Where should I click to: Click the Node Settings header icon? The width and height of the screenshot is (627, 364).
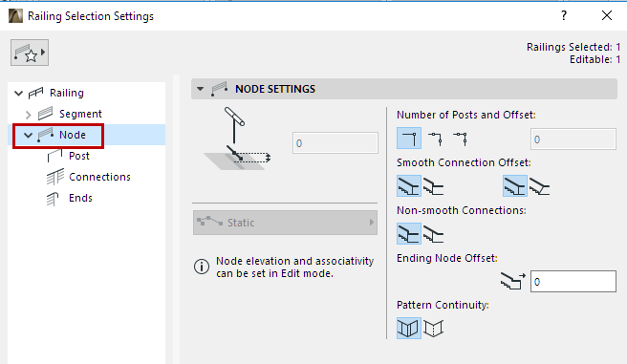(x=220, y=89)
